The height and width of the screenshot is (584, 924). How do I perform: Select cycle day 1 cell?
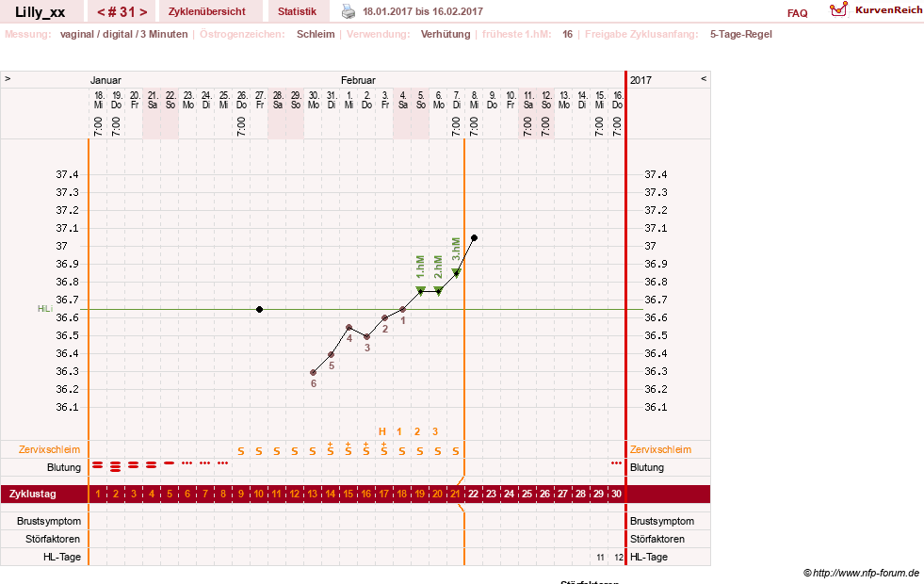[x=98, y=494]
